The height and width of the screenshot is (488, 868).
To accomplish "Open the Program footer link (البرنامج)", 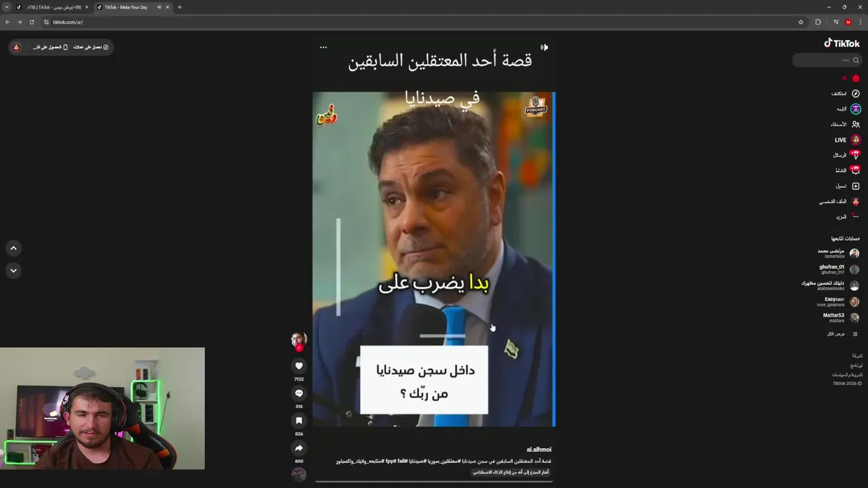I will (857, 365).
